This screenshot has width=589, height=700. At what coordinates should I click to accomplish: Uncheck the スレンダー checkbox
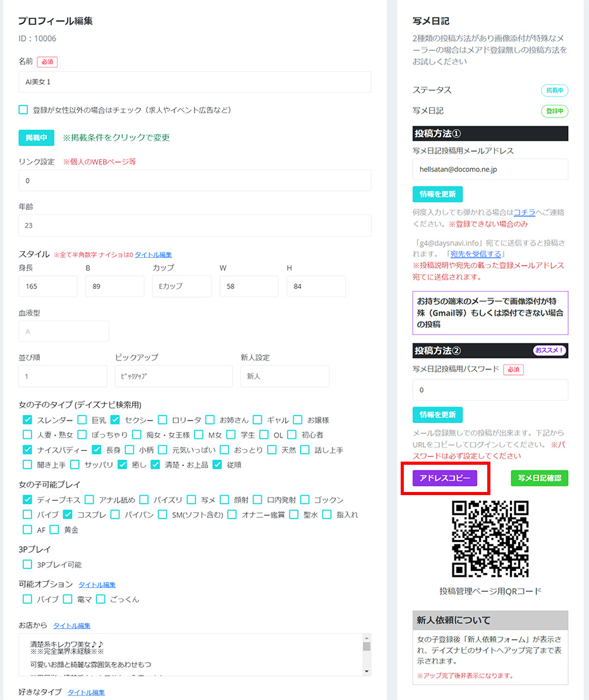click(x=28, y=420)
